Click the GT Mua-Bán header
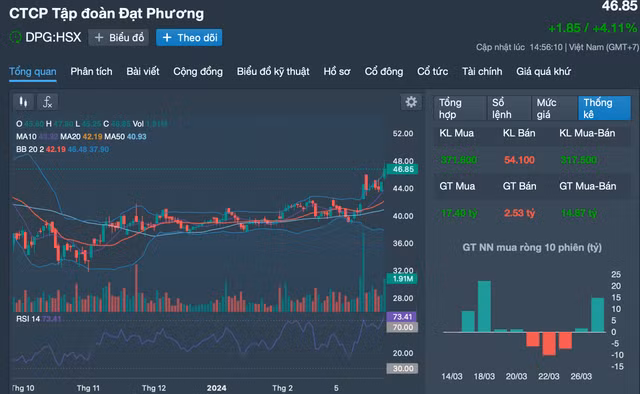 [x=588, y=186]
